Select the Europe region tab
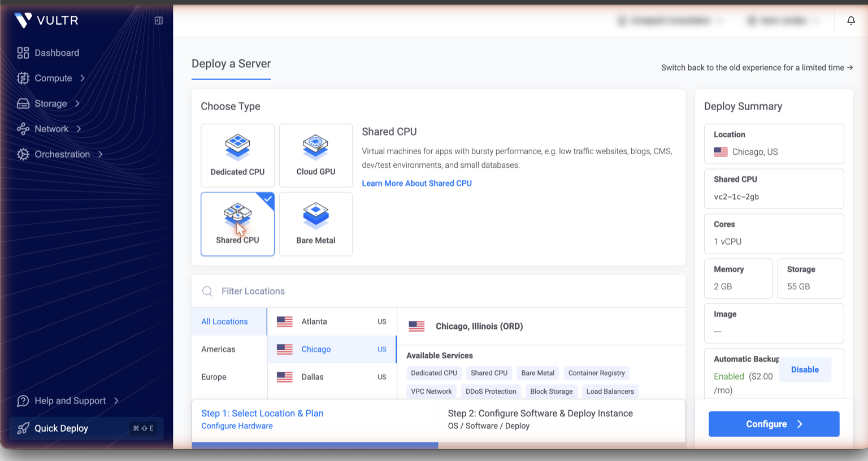 click(x=229, y=377)
